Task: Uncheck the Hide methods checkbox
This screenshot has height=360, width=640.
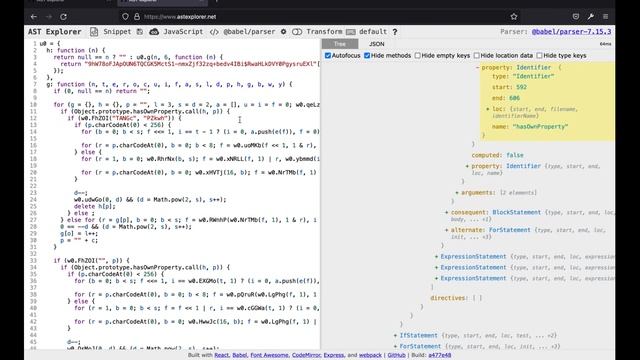Action: pos(367,56)
